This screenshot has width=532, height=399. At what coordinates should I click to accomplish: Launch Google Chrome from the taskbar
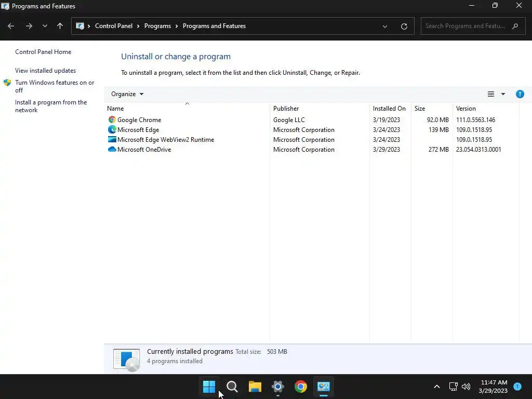(301, 387)
